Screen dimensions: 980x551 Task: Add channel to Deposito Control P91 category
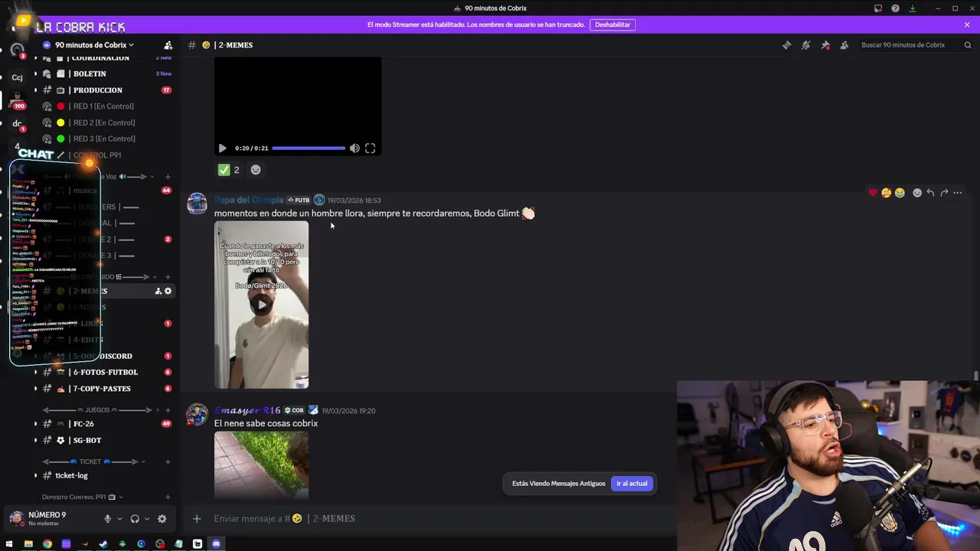point(168,497)
